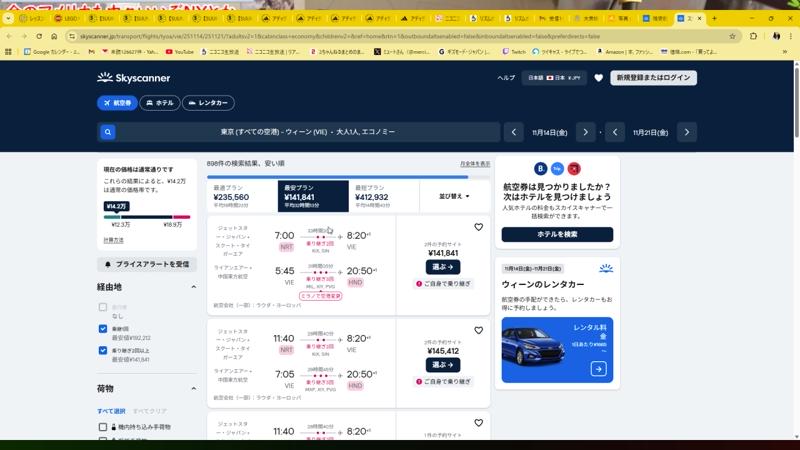Image resolution: width=800 pixels, height=450 pixels.
Task: Click すべてクリア in baggage filter
Action: click(x=149, y=411)
